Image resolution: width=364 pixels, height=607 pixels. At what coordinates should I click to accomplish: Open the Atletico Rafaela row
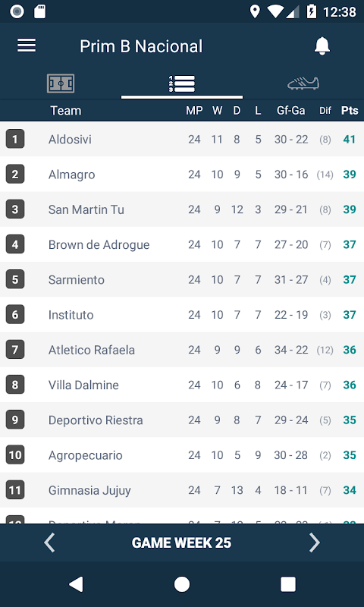coord(182,350)
